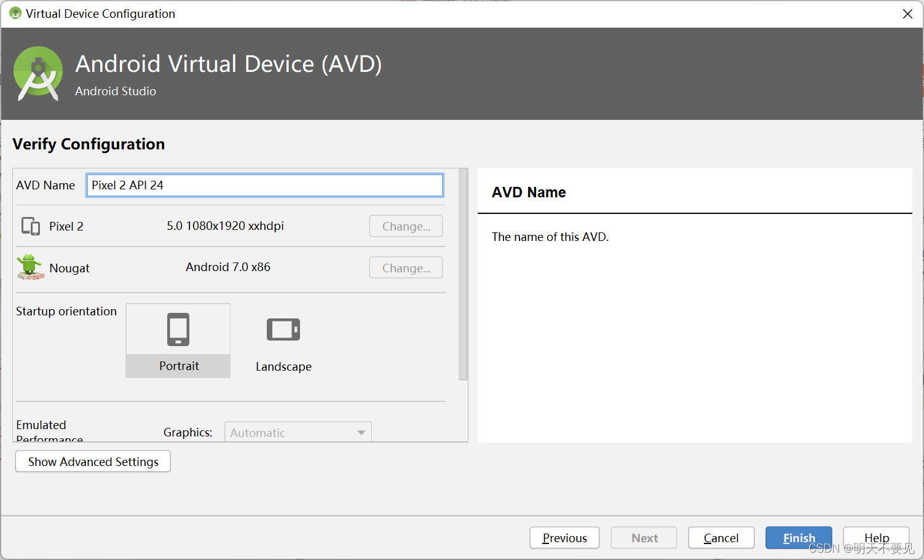This screenshot has height=560, width=924.
Task: Select Portrait startup orientation
Action: coord(178,341)
